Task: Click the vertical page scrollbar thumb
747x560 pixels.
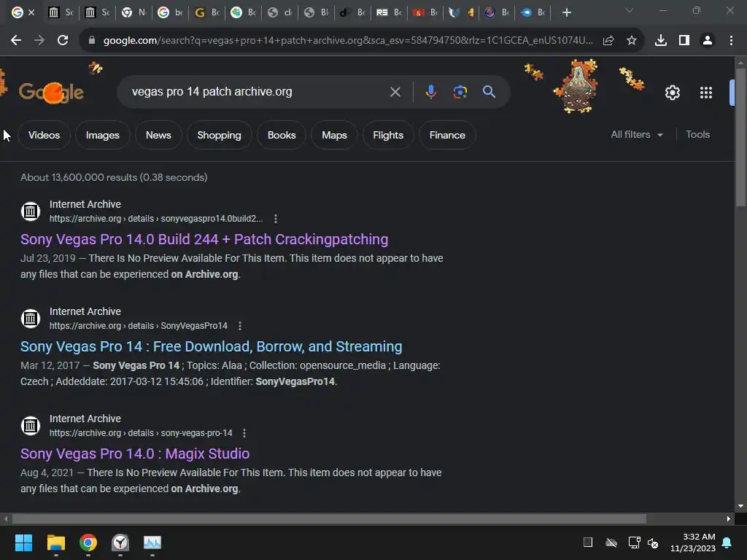Action: (740, 138)
